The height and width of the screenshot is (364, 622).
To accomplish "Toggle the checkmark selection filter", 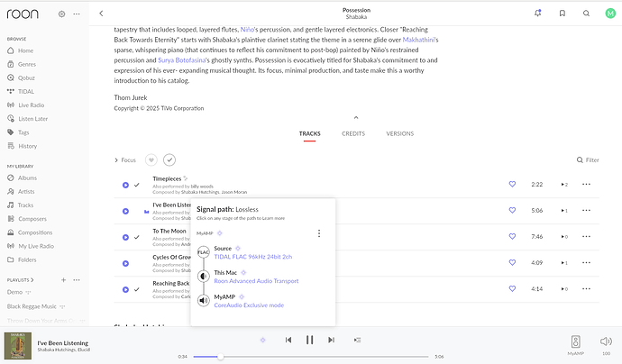I will coord(169,160).
